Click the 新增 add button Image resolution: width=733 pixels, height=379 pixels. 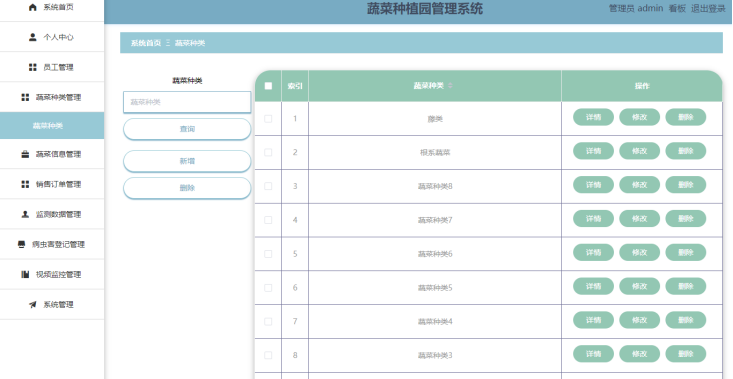click(187, 161)
